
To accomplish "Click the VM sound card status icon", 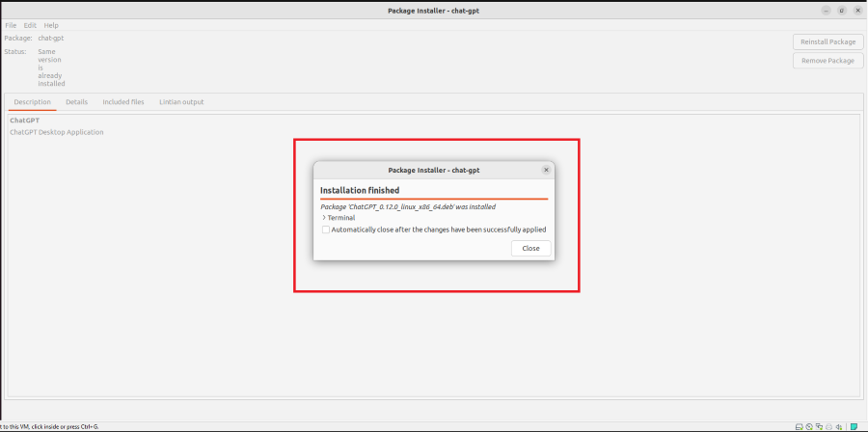I will [839, 426].
